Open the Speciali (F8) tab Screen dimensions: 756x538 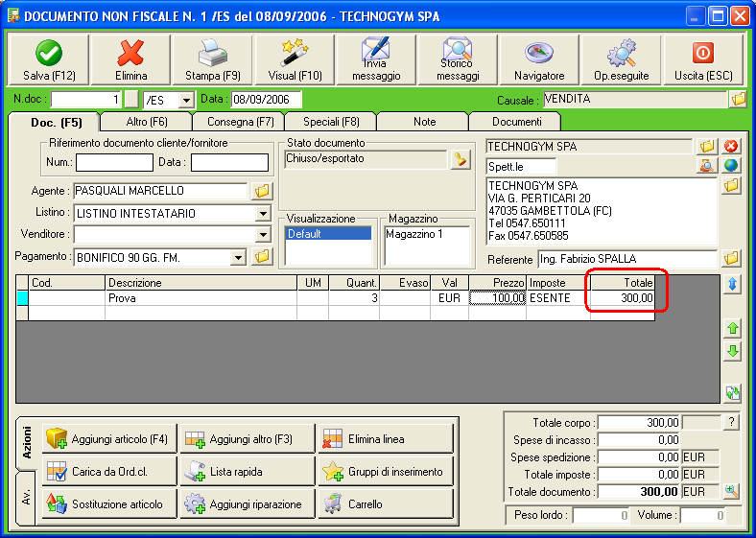tap(331, 122)
